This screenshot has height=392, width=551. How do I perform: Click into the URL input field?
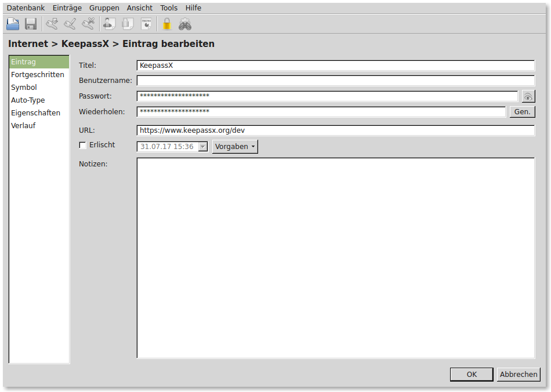click(x=336, y=130)
